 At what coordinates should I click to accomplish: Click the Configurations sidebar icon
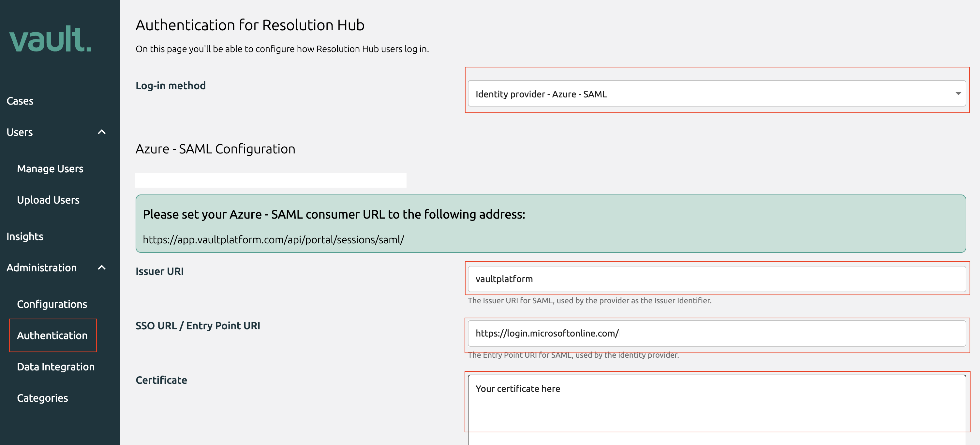(52, 304)
